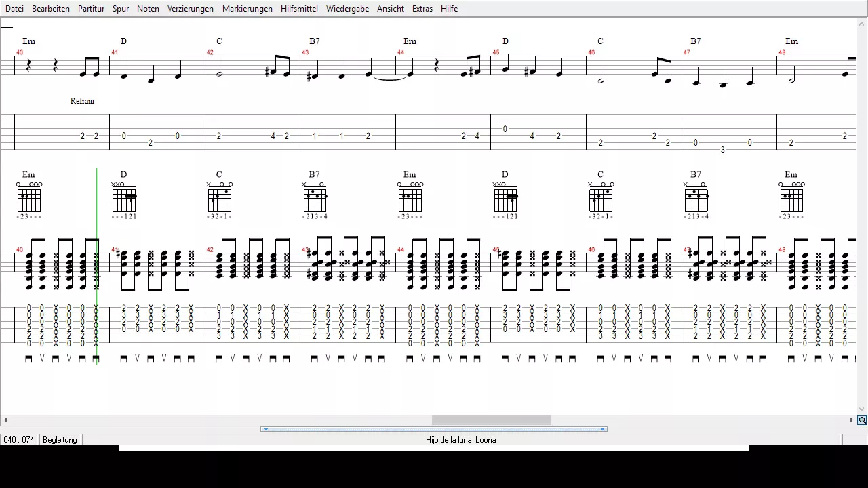Image resolution: width=868 pixels, height=488 pixels.
Task: Open the Bearbeiten menu
Action: tap(51, 9)
